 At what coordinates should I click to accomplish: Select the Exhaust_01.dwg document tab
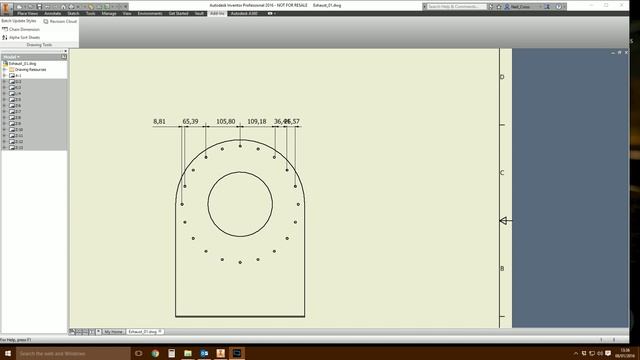coord(144,332)
